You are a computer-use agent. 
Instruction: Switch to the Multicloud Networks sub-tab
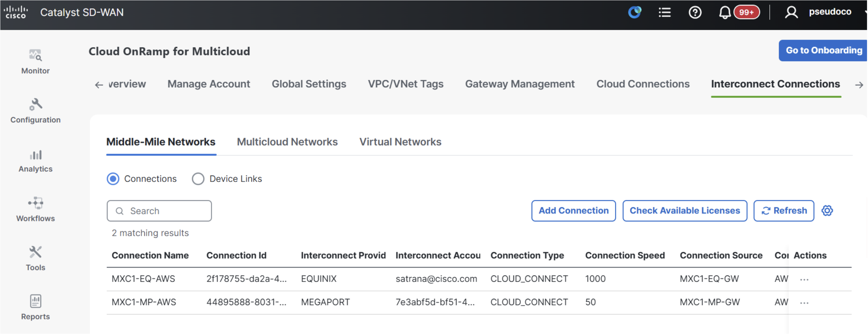click(287, 142)
